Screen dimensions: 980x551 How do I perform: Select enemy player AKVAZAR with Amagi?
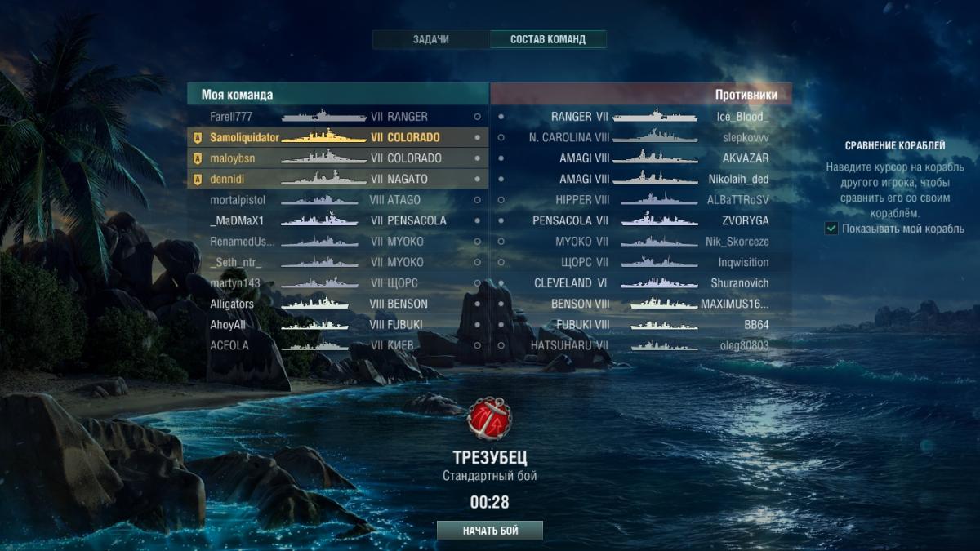coord(641,158)
